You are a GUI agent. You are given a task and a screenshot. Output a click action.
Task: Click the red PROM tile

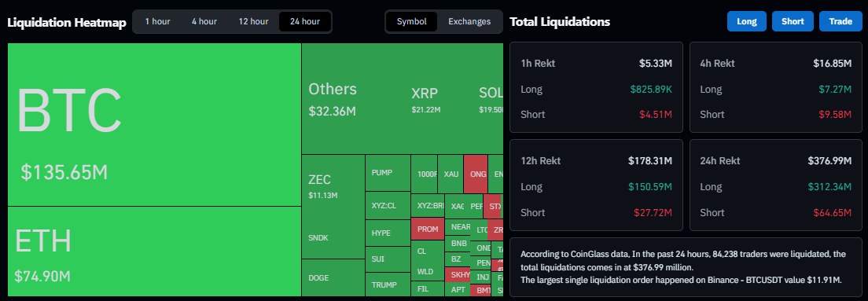[428, 229]
